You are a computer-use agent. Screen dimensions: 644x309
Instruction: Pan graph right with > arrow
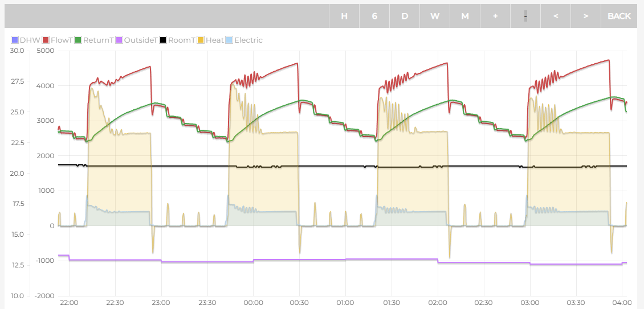click(x=586, y=16)
